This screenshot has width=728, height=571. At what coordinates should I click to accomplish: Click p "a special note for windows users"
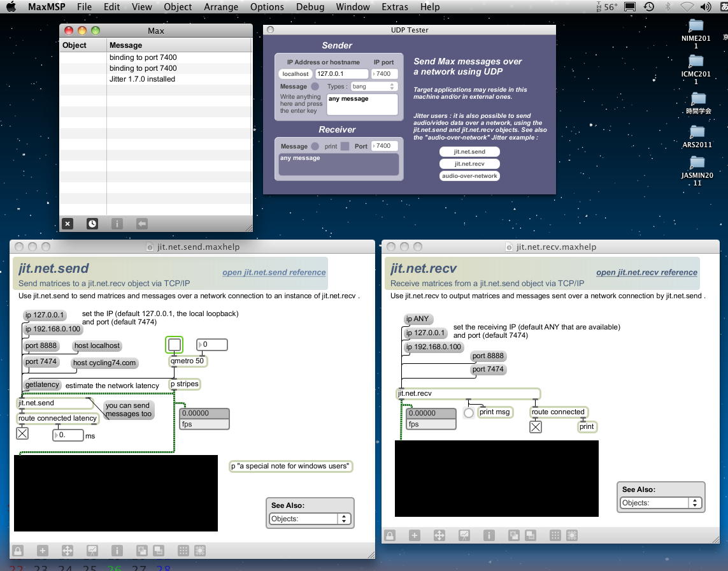290,466
